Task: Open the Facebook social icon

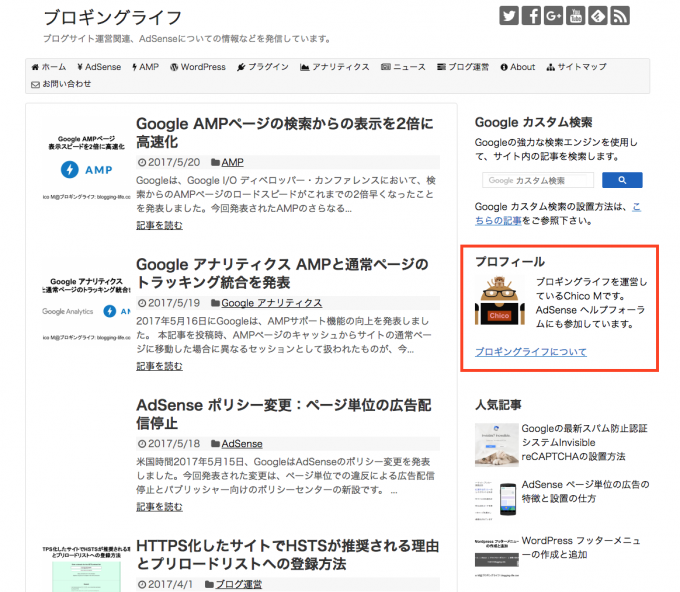Action: click(531, 16)
